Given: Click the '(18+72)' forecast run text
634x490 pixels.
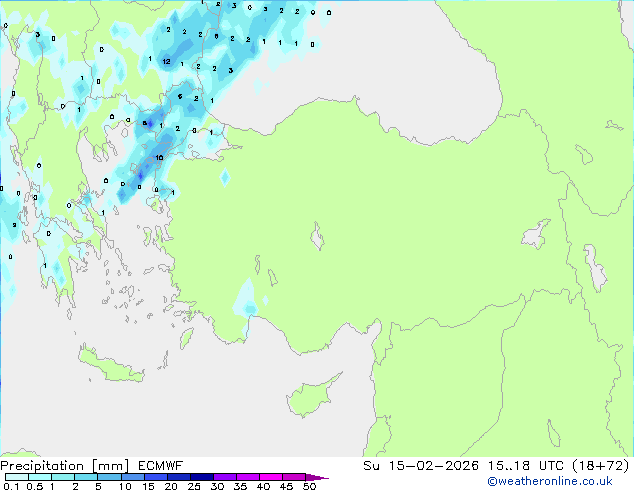Looking at the screenshot, I should (x=601, y=466).
